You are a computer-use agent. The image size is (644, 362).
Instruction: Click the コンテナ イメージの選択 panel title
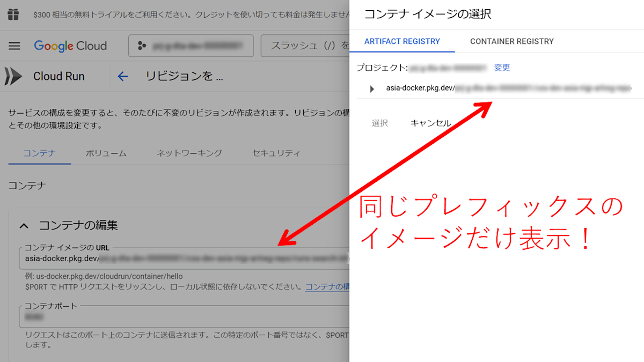point(428,14)
